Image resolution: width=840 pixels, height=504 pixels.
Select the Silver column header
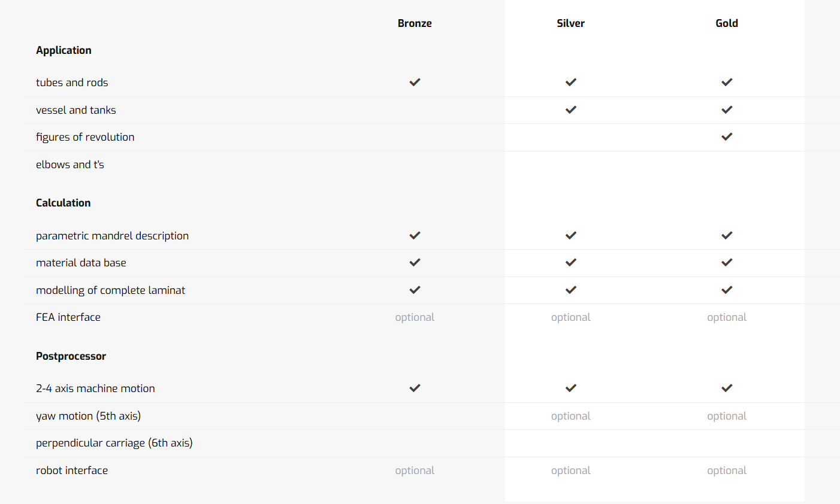(x=571, y=23)
